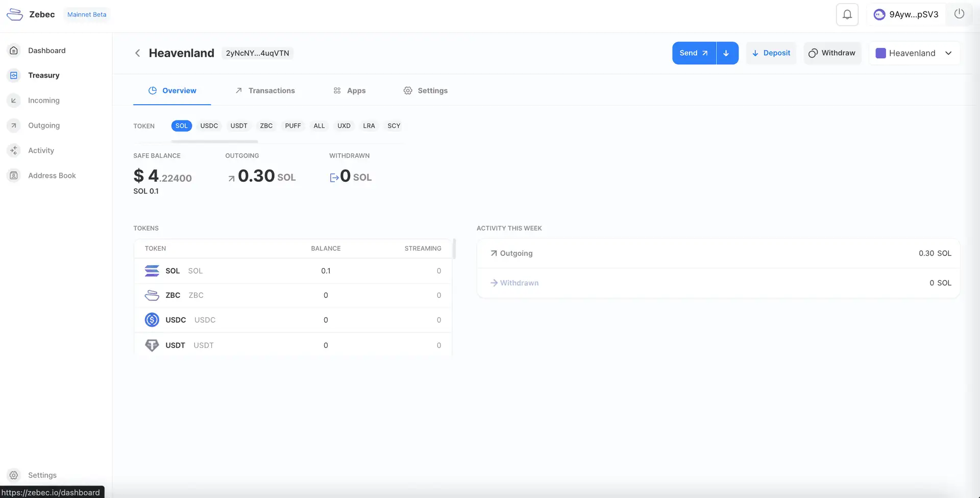Image resolution: width=980 pixels, height=498 pixels.
Task: Choose the PUFF token filter
Action: point(292,126)
